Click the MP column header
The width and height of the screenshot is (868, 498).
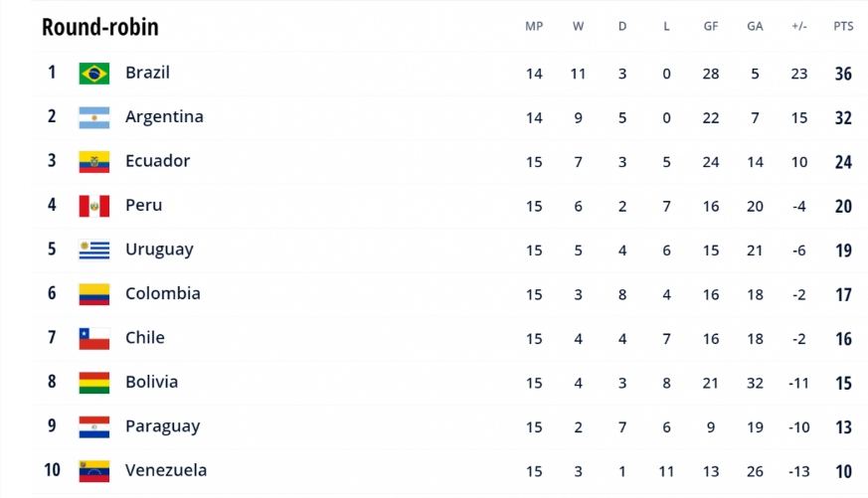click(x=534, y=27)
